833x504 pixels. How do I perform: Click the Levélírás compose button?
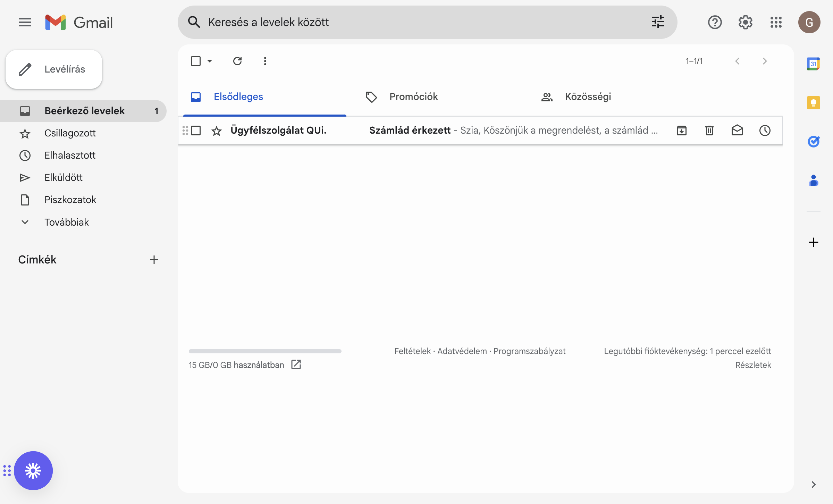pos(54,69)
